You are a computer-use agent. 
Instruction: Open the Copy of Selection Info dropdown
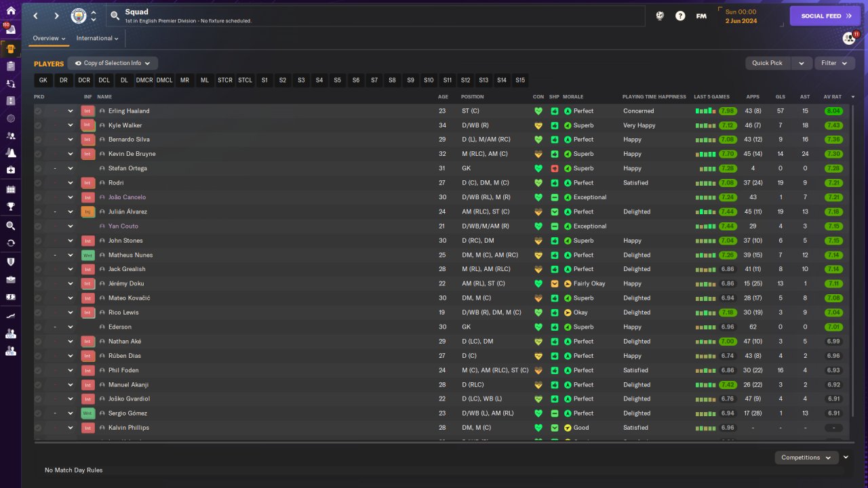(x=113, y=63)
